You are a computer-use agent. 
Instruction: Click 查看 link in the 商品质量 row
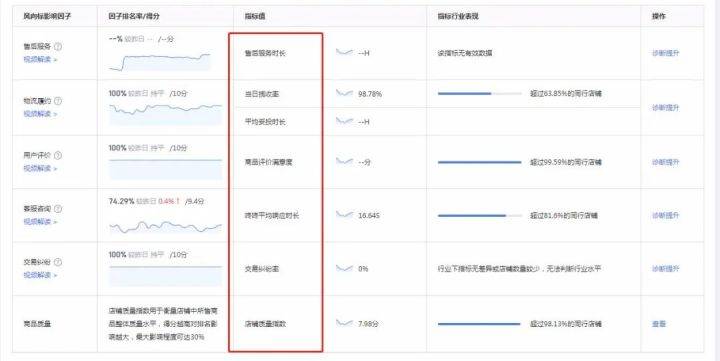(659, 324)
